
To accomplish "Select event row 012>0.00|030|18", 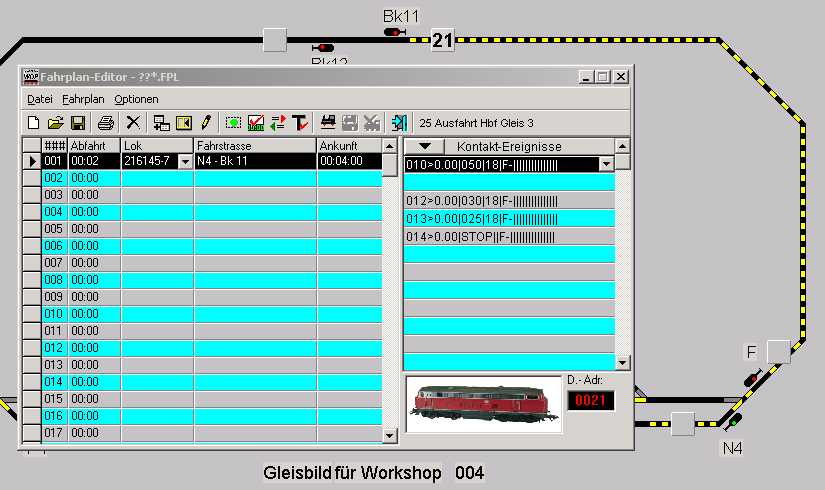I will point(509,201).
